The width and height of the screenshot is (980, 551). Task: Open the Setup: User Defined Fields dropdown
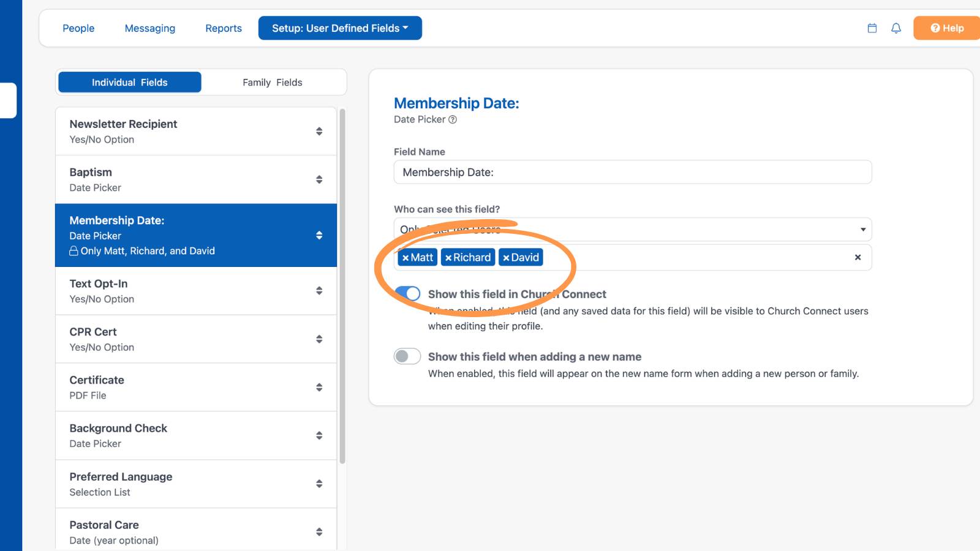[340, 28]
